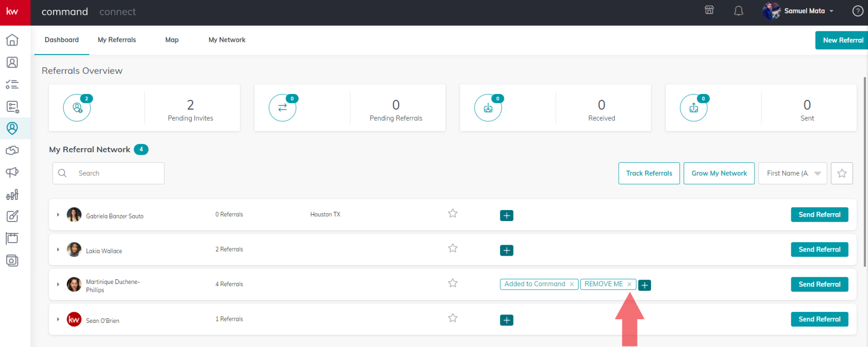Open the Home icon in sidebar
Image resolution: width=868 pixels, height=347 pixels.
coord(12,40)
